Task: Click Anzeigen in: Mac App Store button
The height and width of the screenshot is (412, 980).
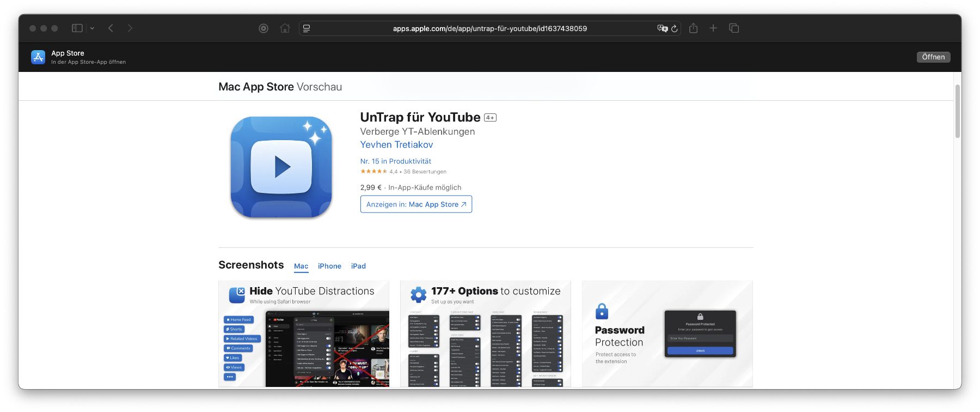Action: tap(416, 204)
